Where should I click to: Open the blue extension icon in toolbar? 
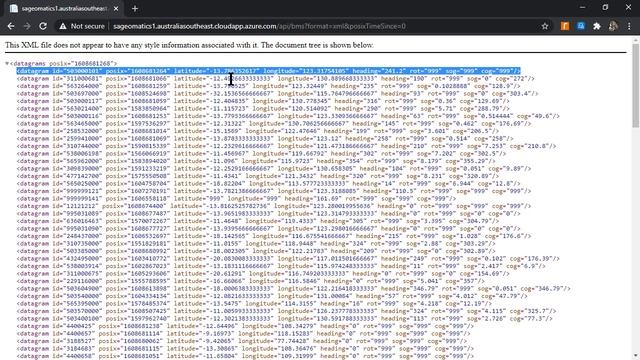pos(581,26)
